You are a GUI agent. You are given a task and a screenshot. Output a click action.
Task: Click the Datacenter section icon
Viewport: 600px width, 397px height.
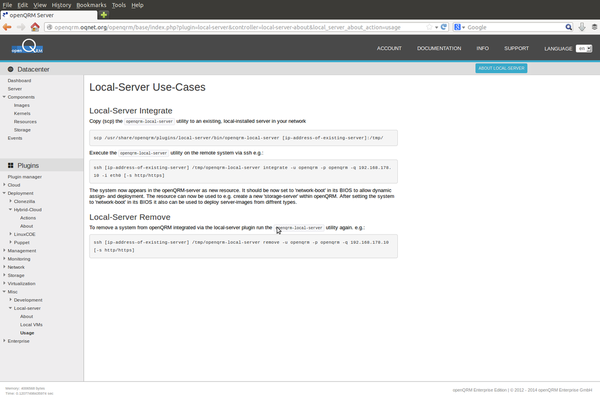point(10,69)
